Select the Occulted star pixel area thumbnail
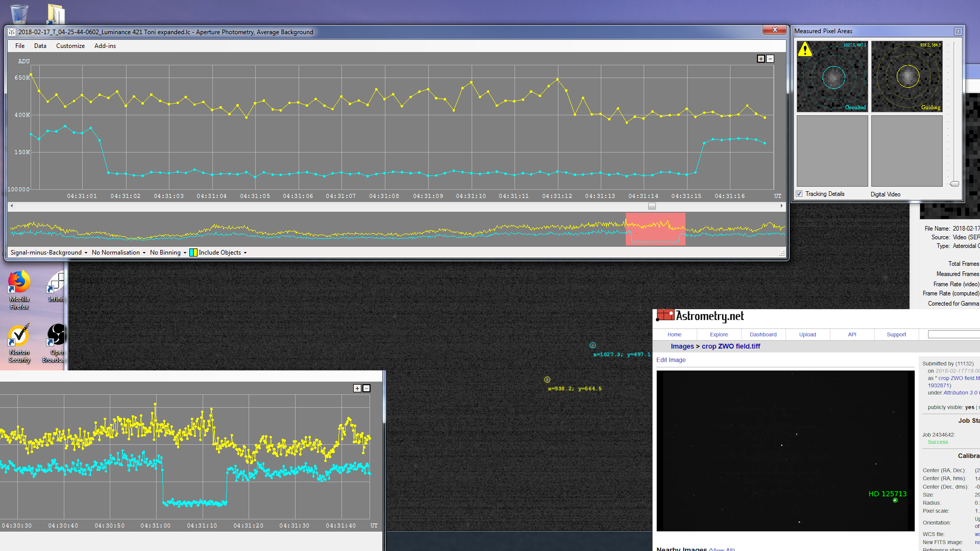Viewport: 980px width, 551px height. coord(832,77)
